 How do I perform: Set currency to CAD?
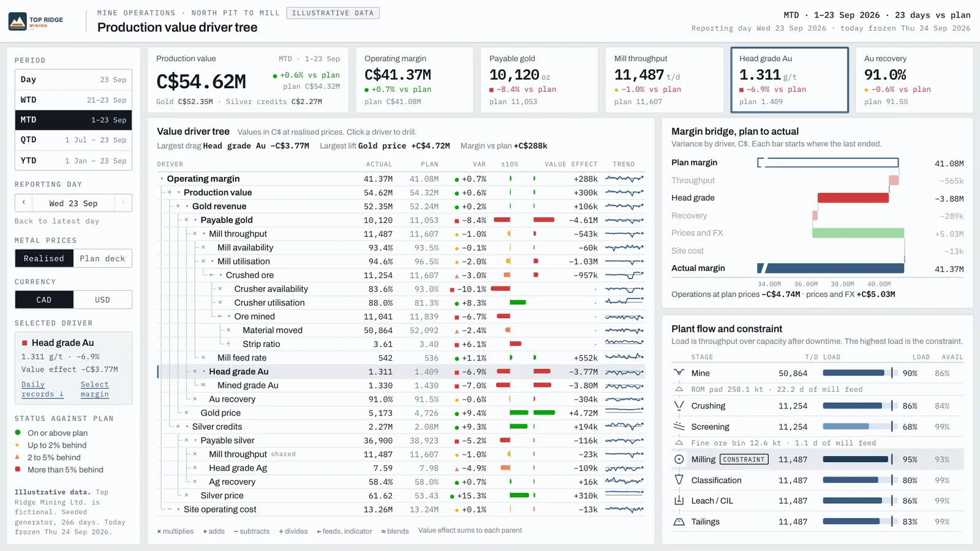(x=44, y=299)
